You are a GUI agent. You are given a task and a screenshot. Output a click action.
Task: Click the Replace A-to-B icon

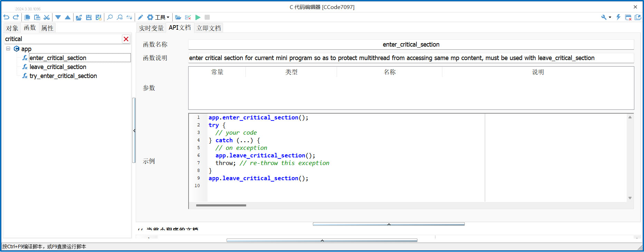[x=129, y=17]
